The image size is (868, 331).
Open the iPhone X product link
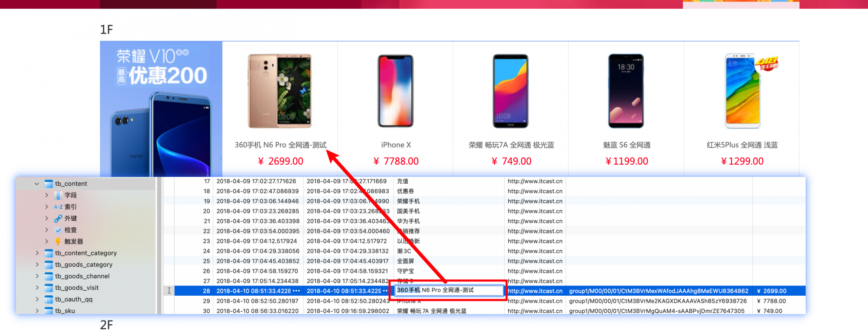point(396,145)
